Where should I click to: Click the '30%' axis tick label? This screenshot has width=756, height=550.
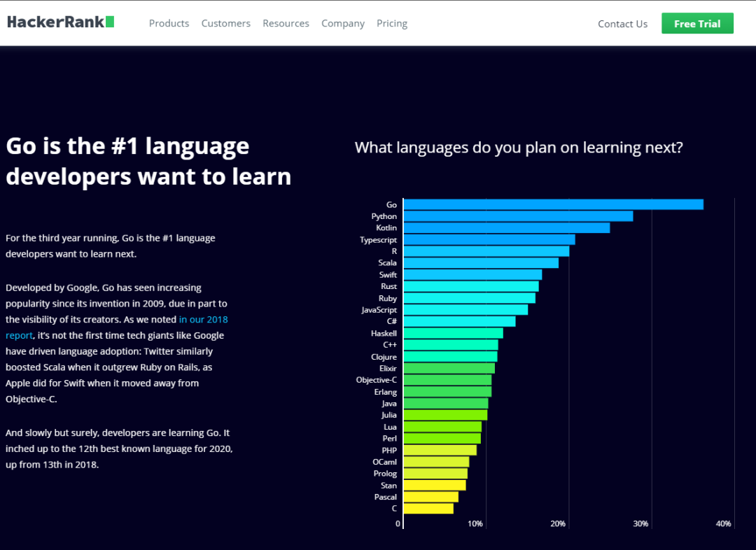coord(640,523)
